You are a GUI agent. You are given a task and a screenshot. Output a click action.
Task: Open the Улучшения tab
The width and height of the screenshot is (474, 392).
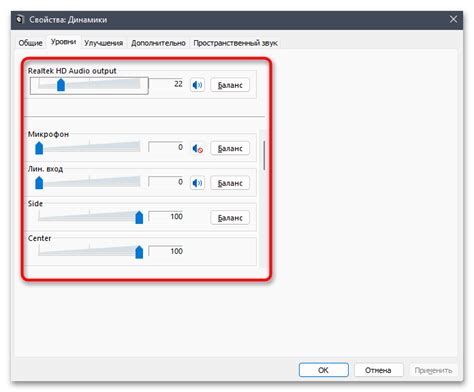point(103,43)
